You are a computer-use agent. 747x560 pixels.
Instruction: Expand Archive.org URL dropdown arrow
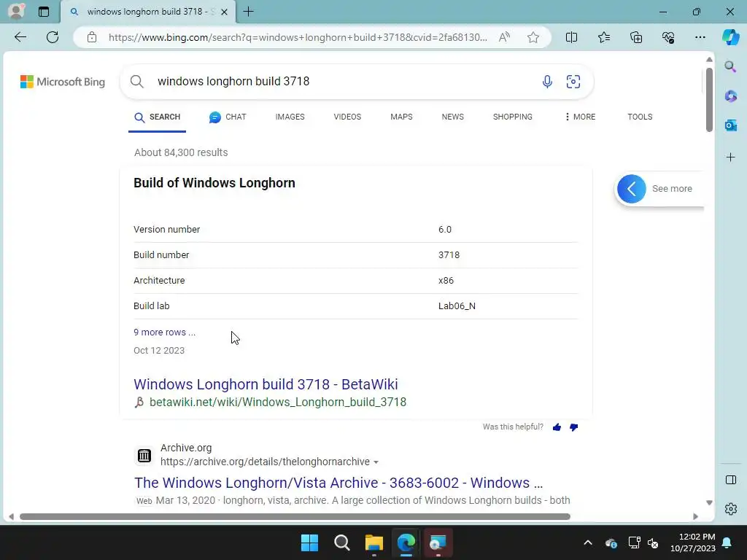[x=376, y=462]
